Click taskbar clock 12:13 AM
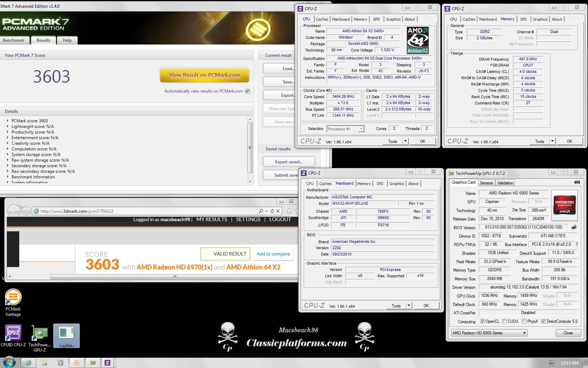588x368 pixels. [569, 363]
